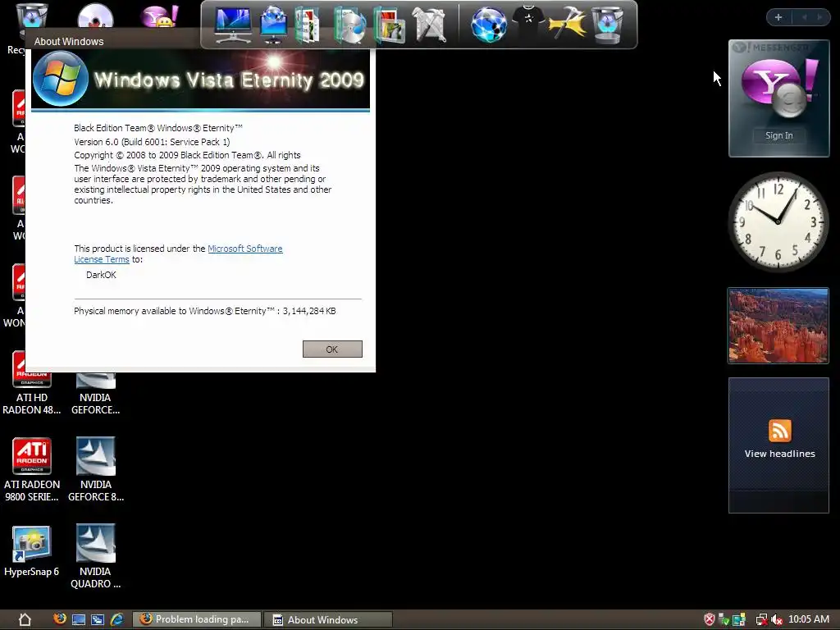Click the sidebar next gadgets arrow

(x=819, y=17)
